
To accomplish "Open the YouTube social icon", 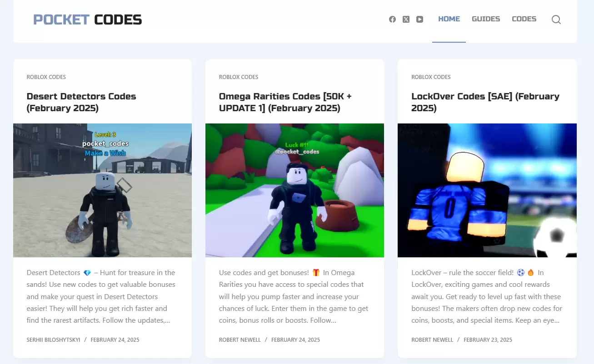I will (419, 20).
